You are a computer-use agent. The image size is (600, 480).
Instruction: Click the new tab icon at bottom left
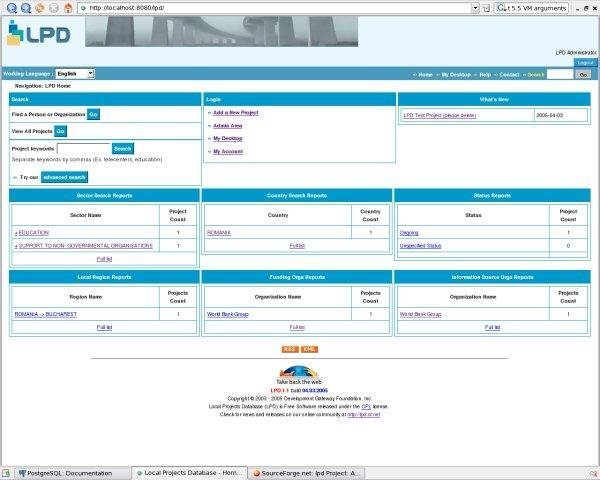coord(6,473)
